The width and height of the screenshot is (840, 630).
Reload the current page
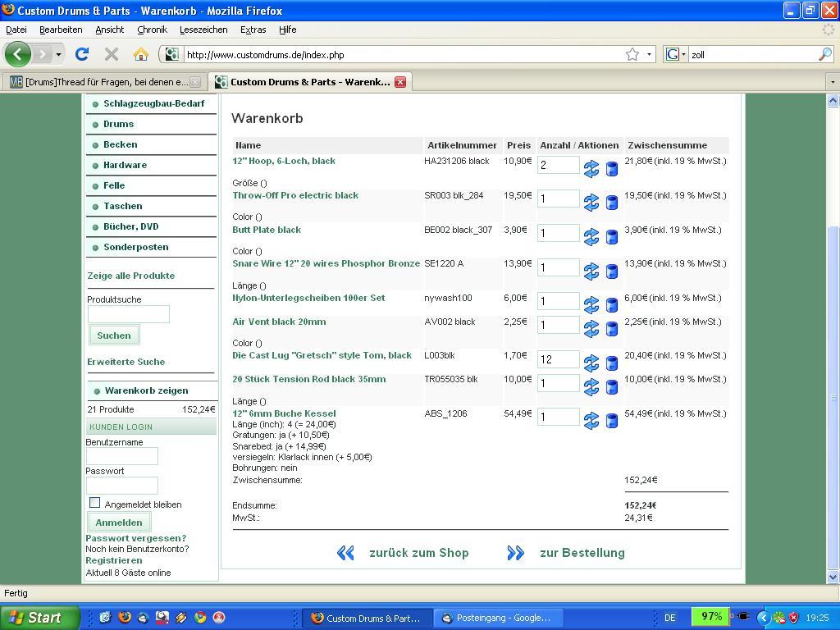[82, 54]
